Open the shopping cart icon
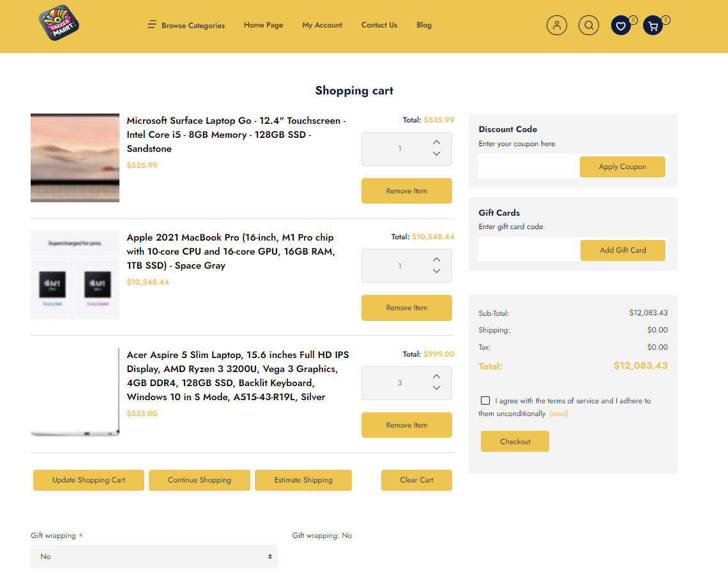The height and width of the screenshot is (575, 728). [653, 26]
